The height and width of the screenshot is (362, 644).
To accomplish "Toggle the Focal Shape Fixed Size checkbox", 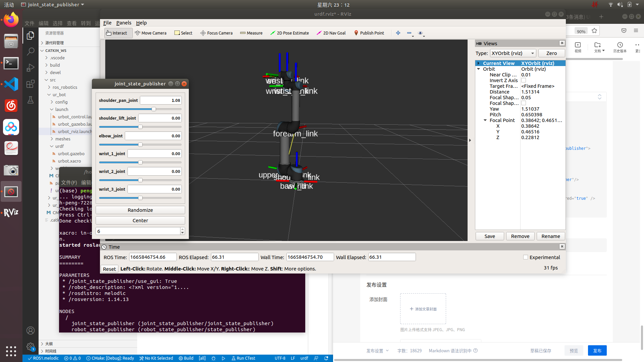I will point(524,103).
